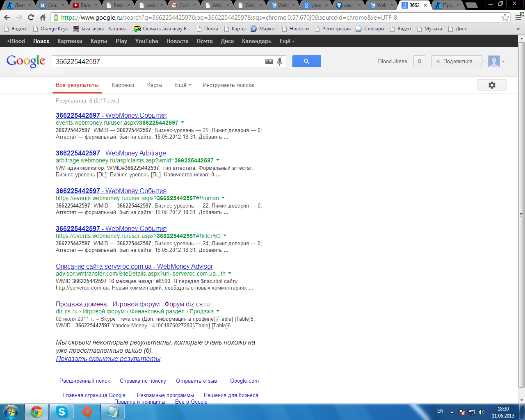Open Новости in the black bar
525x420 pixels.
(177, 41)
